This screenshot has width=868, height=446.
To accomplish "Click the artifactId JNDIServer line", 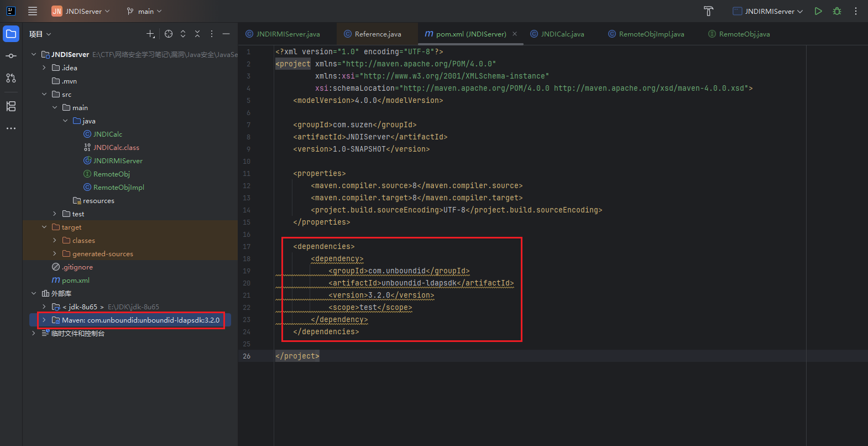I will 370,137.
